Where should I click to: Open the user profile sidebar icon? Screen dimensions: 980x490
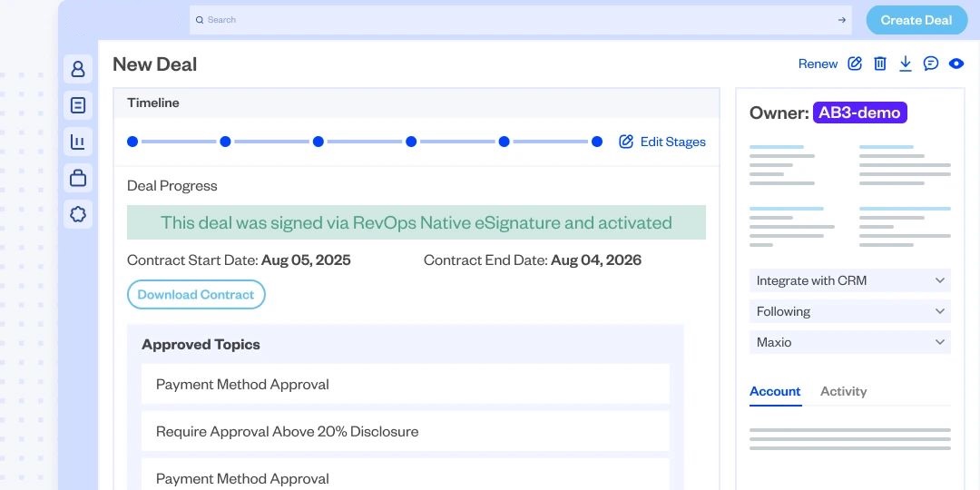78,69
